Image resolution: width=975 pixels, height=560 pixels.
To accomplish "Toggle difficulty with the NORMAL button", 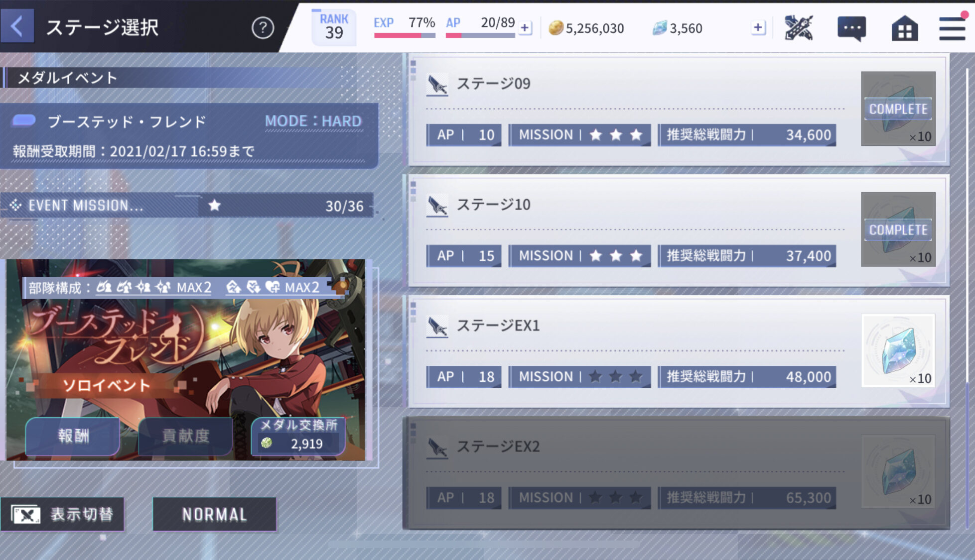I will pos(214,514).
